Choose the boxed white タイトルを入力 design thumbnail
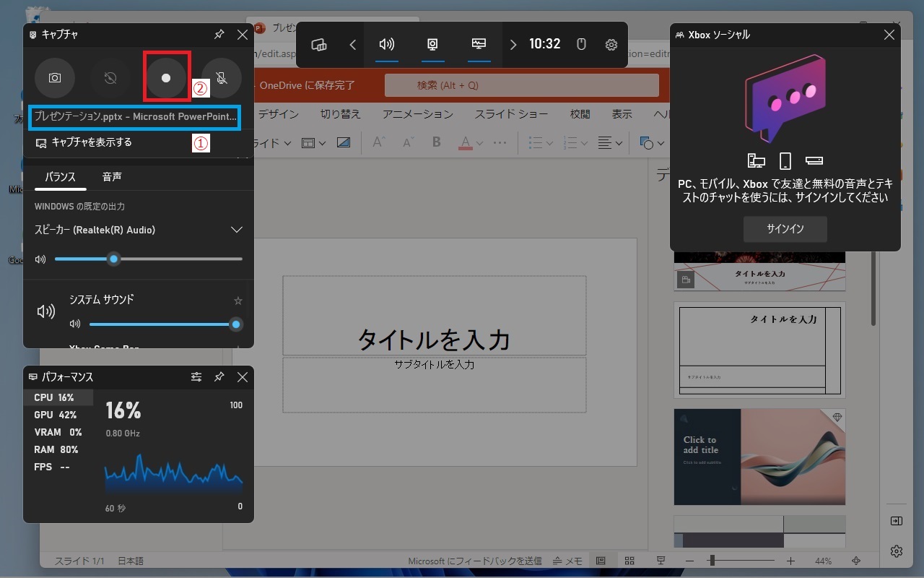 [759, 350]
